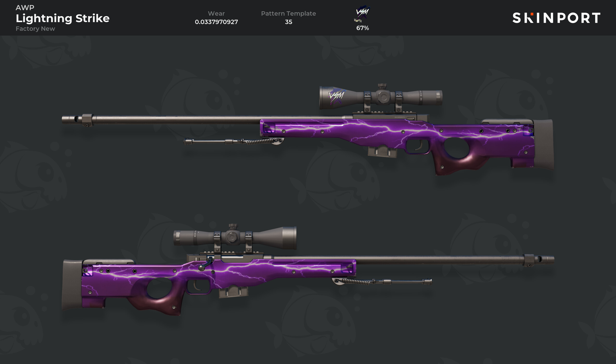Click the bottom rifle's scope
This screenshot has height=364, width=616.
click(235, 238)
